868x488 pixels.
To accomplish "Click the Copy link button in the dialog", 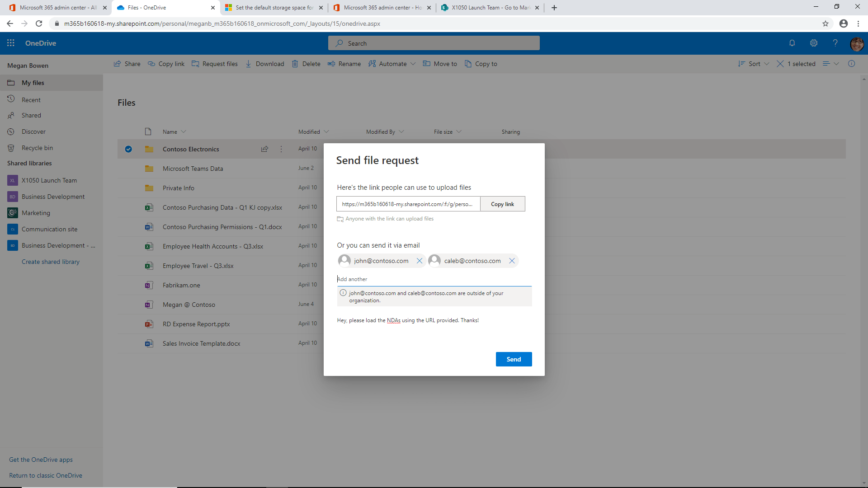I will tap(502, 204).
